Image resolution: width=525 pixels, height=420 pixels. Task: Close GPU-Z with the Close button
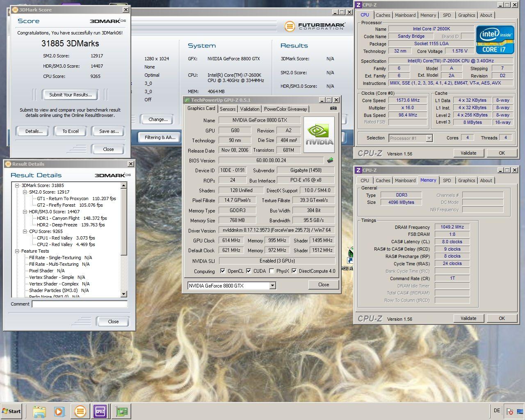pyautogui.click(x=324, y=285)
